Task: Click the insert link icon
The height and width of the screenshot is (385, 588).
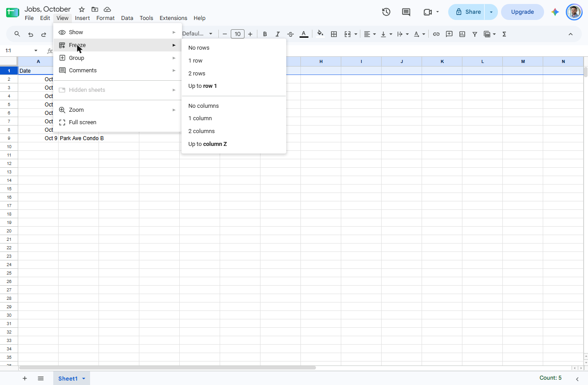Action: pyautogui.click(x=436, y=34)
